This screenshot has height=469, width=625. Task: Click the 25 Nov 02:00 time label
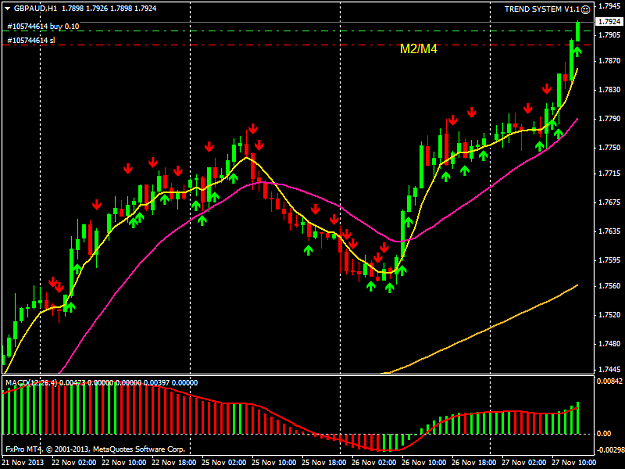pos(224,462)
